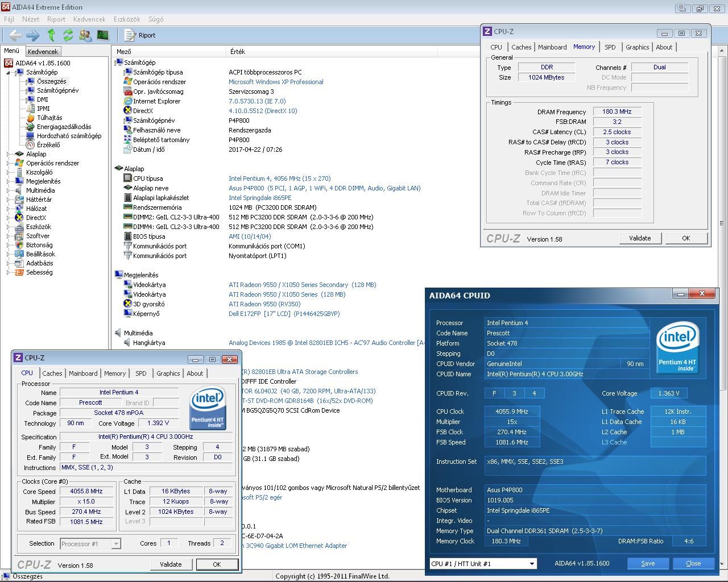Click the Sebesség benchmark icon

[x=19, y=272]
